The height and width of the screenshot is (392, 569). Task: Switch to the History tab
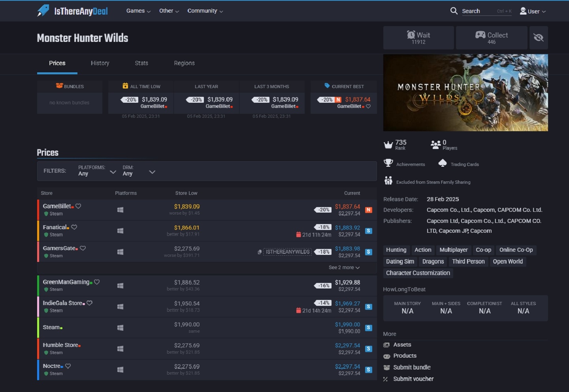click(x=100, y=63)
